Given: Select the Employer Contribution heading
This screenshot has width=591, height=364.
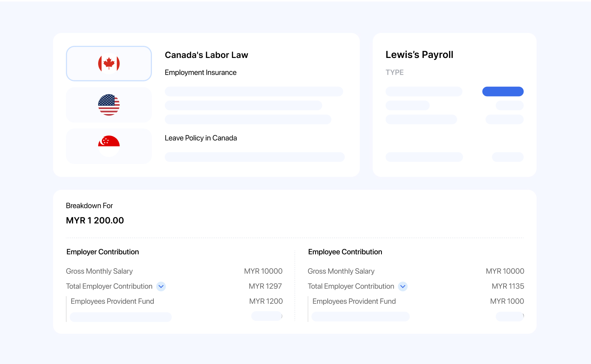Looking at the screenshot, I should [x=102, y=252].
